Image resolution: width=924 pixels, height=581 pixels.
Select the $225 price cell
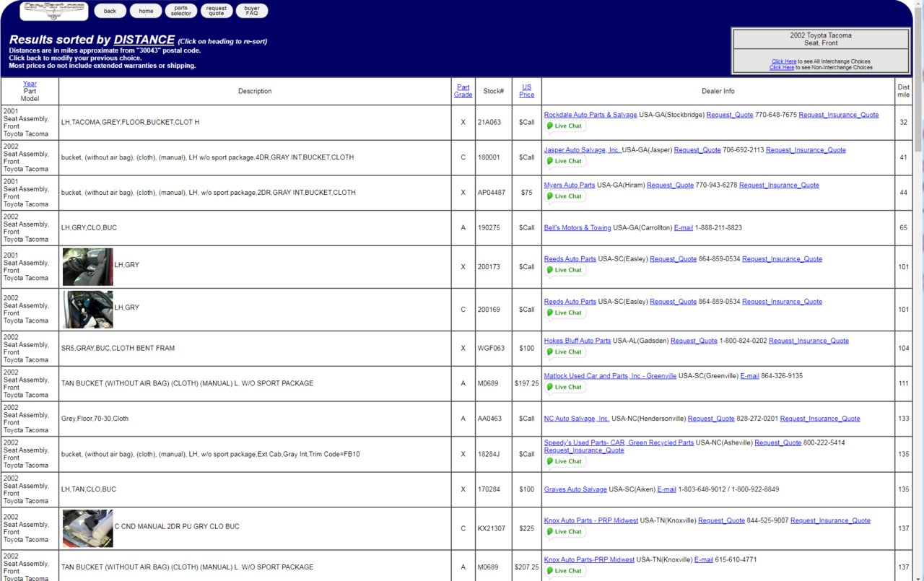(527, 528)
